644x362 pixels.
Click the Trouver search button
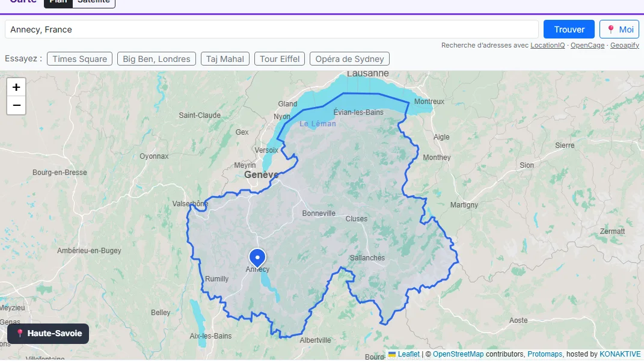(569, 29)
